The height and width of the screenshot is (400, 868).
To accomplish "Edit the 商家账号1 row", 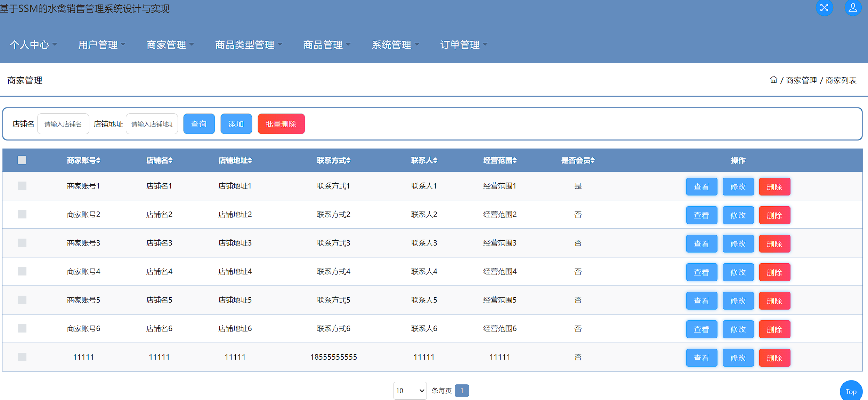I will pos(738,187).
